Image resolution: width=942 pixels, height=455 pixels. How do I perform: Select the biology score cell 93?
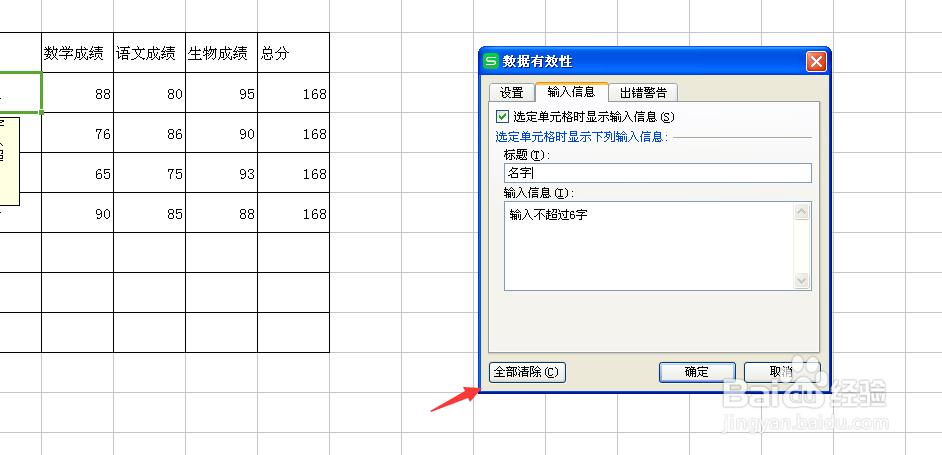point(222,173)
